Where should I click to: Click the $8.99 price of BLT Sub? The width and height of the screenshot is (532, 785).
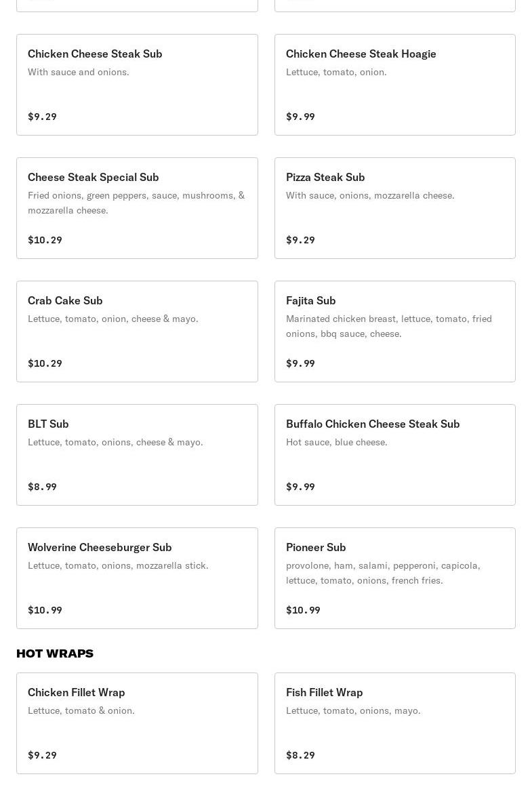(43, 487)
